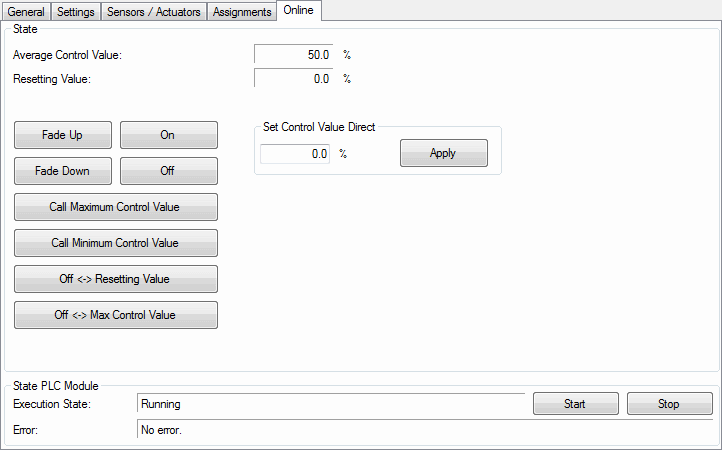Click the State PLC Module heading

pyautogui.click(x=56, y=386)
